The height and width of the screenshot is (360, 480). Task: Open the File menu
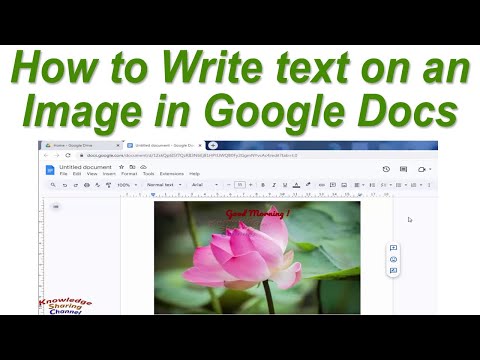point(63,174)
